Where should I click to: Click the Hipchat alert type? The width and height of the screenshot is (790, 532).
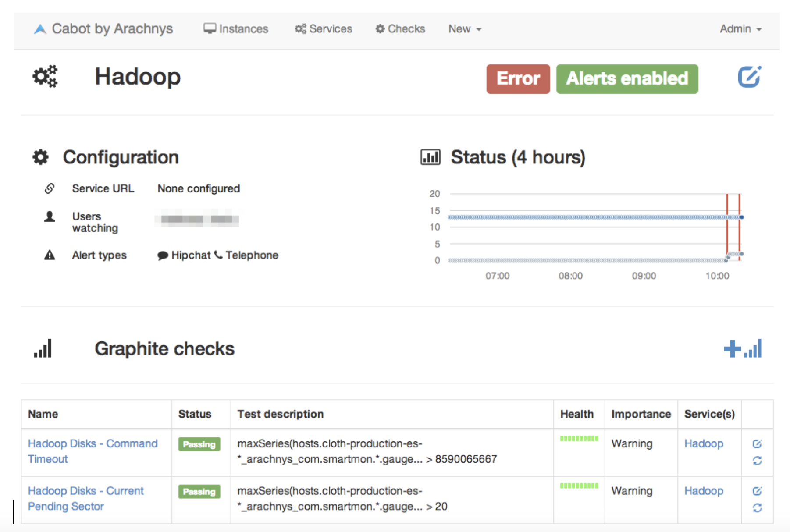(x=184, y=255)
